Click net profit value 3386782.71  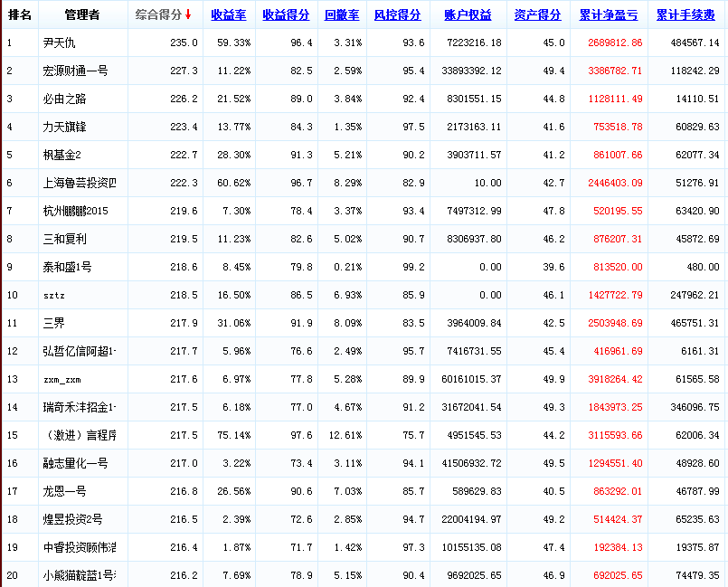615,71
